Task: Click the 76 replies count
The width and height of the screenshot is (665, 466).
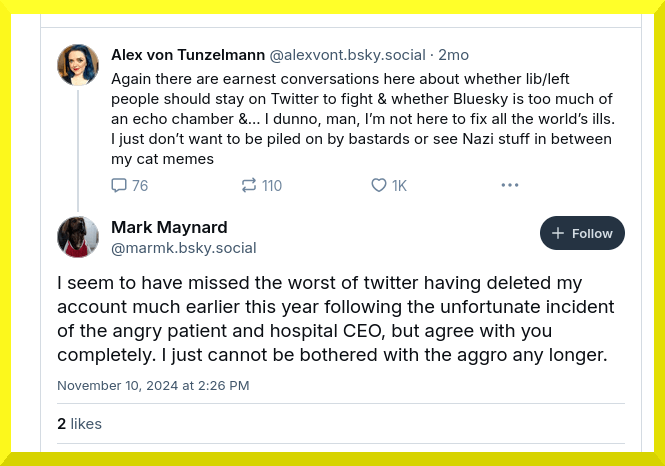Action: tap(139, 185)
